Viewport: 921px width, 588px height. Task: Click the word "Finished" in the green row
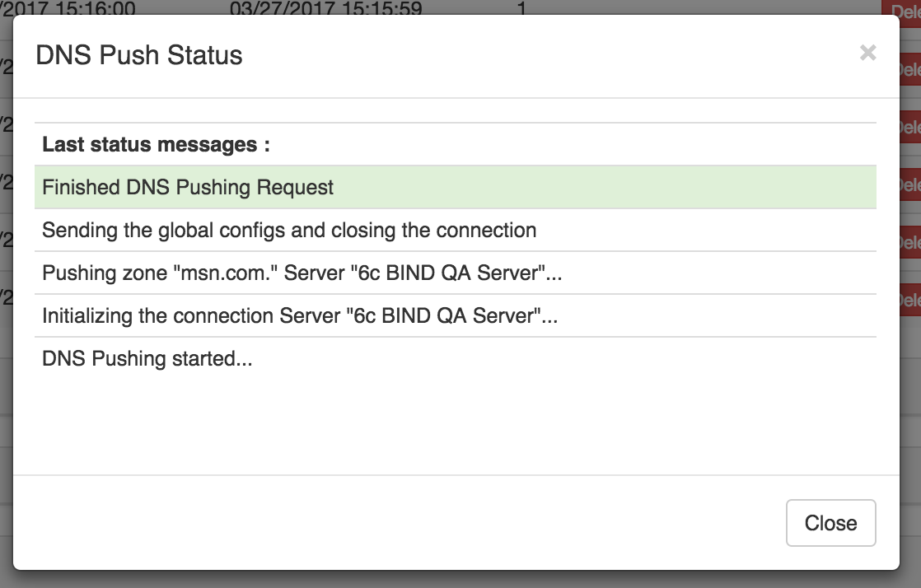[81, 187]
